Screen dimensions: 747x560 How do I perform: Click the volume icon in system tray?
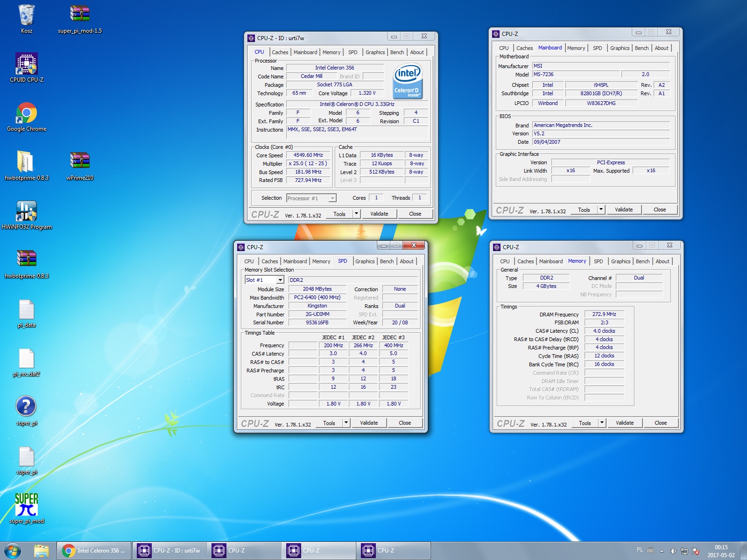click(673, 551)
